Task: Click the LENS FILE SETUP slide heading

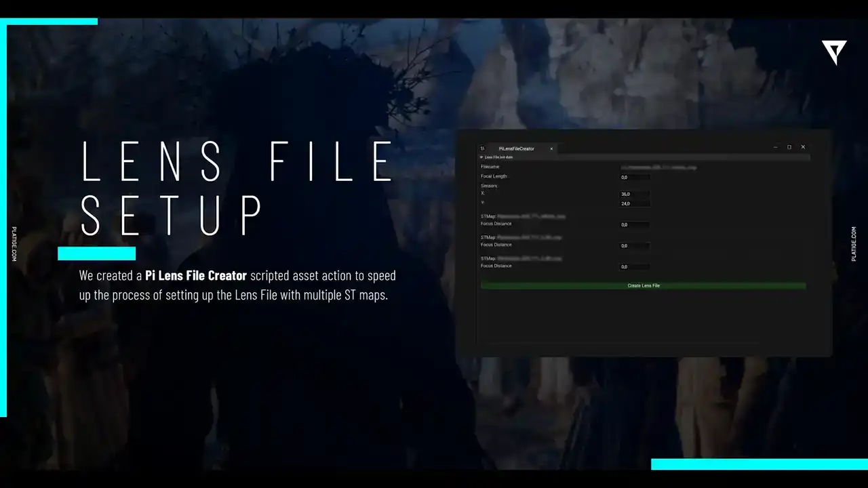Action: pyautogui.click(x=237, y=186)
